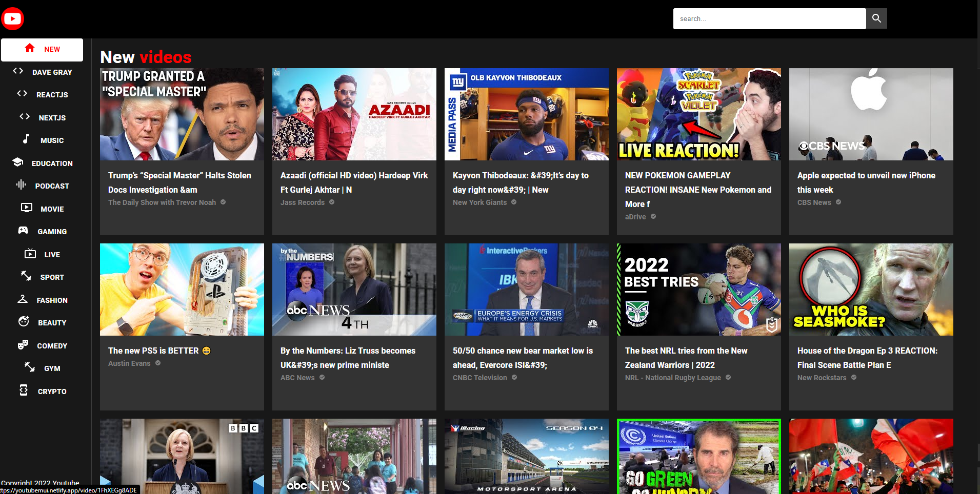980x494 pixels.
Task: Select the NEW category label
Action: [x=52, y=49]
